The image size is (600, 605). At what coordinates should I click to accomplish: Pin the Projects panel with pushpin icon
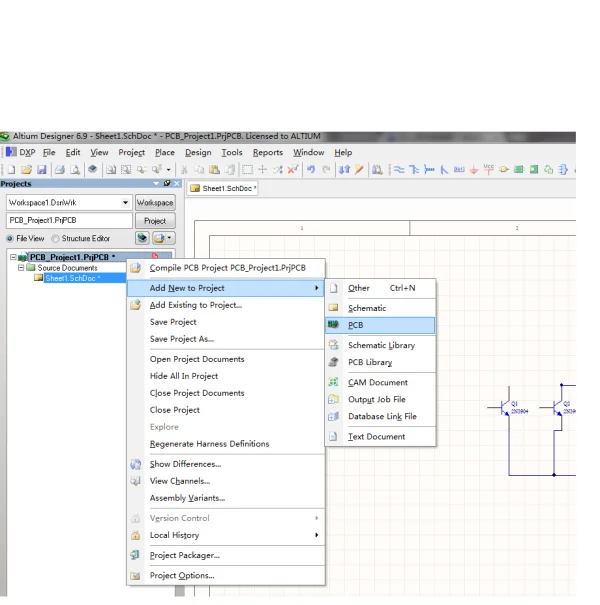167,183
